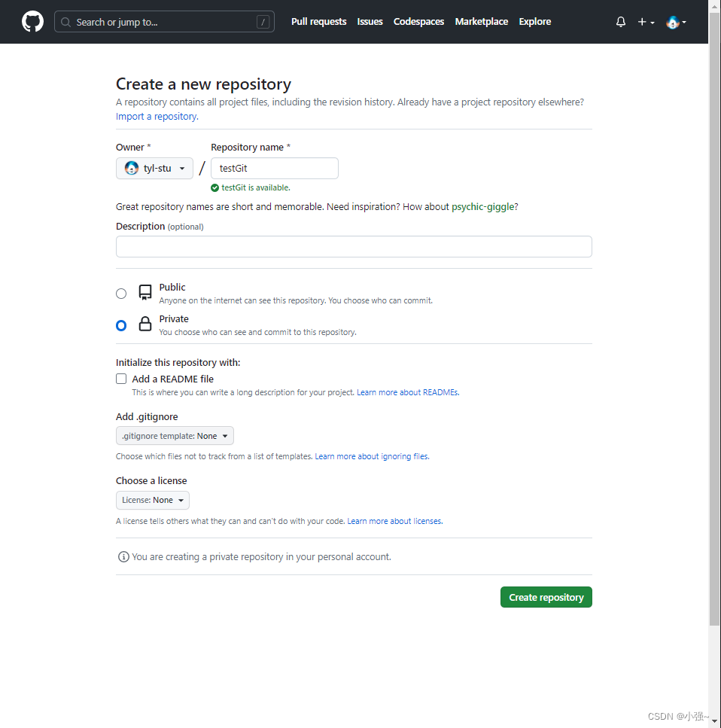
Task: Follow the Import a repository link
Action: 157,117
